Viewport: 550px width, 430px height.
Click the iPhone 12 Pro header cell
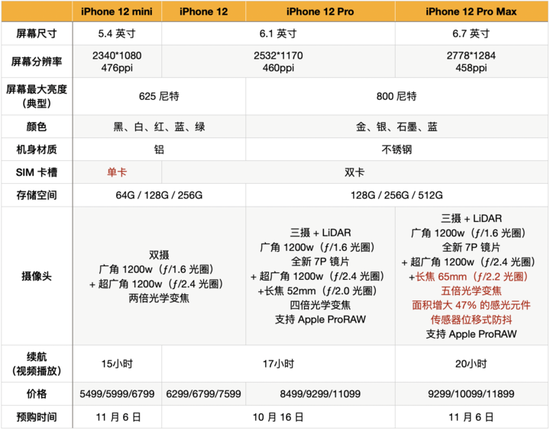pyautogui.click(x=320, y=12)
